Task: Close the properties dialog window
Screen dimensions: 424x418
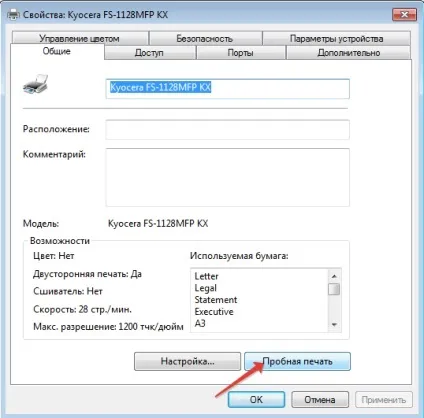Action: [404, 14]
